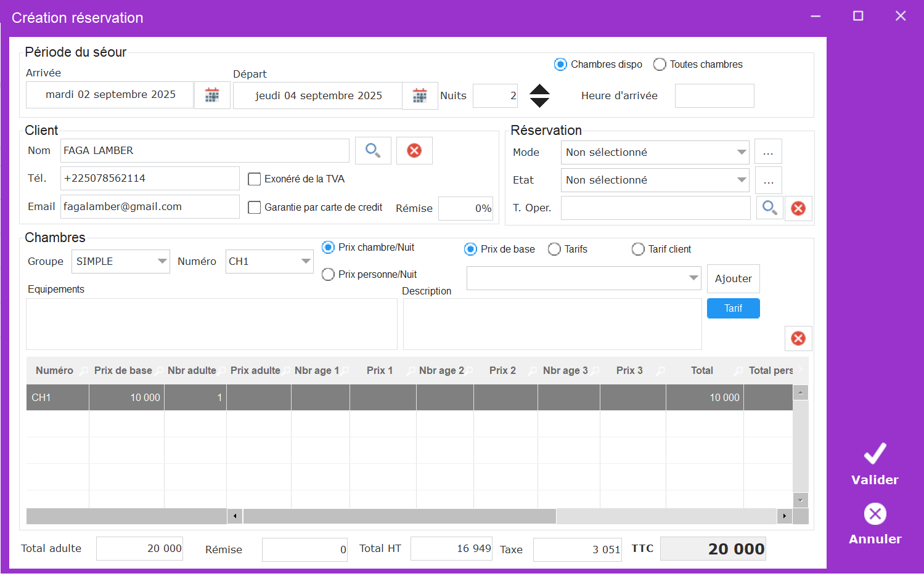The height and width of the screenshot is (576, 924).
Task: Clear the client name with red X
Action: (414, 150)
